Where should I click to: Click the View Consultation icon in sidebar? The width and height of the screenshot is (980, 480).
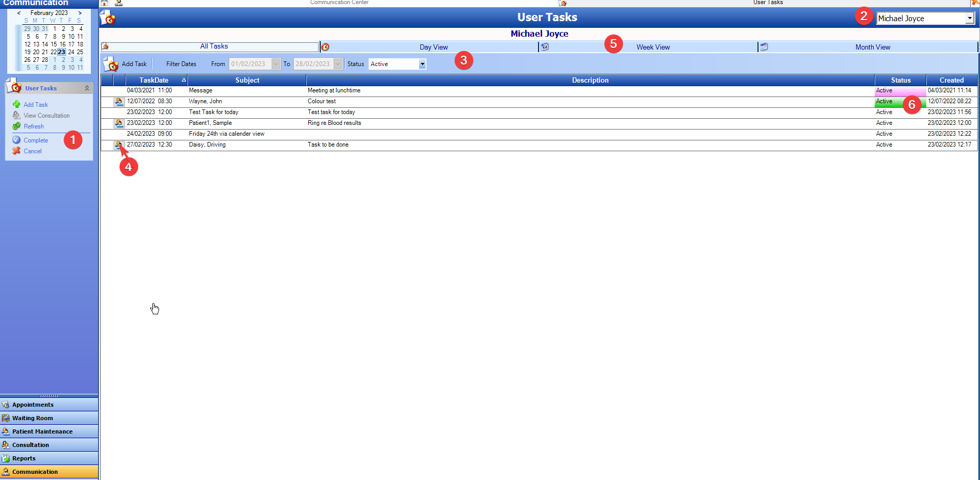point(17,115)
